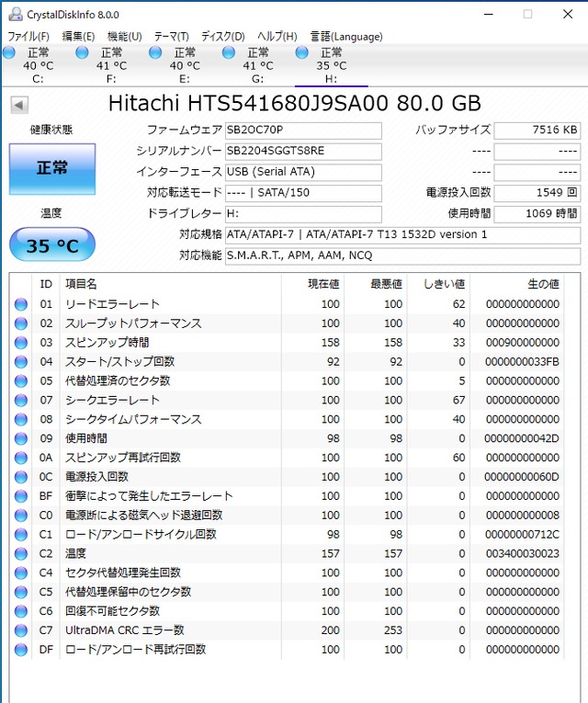
Task: Click the status orb for attribute 09 使用時間
Action: (20, 438)
